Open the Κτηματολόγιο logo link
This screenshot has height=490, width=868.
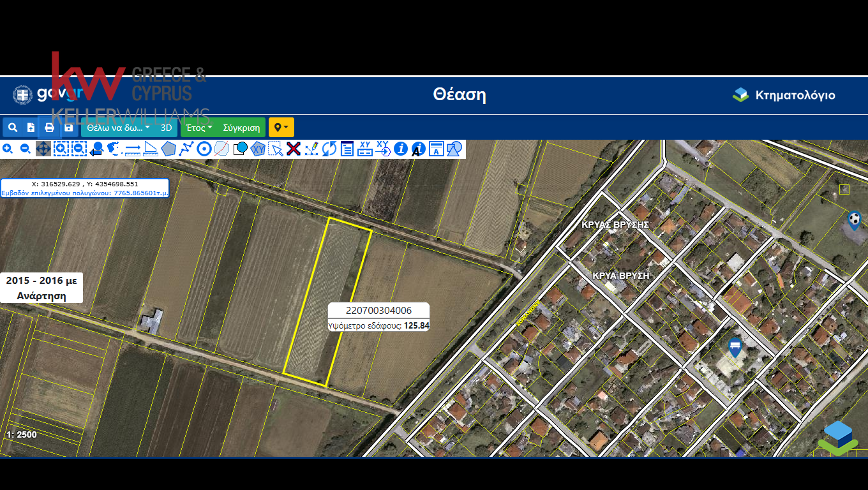click(784, 95)
